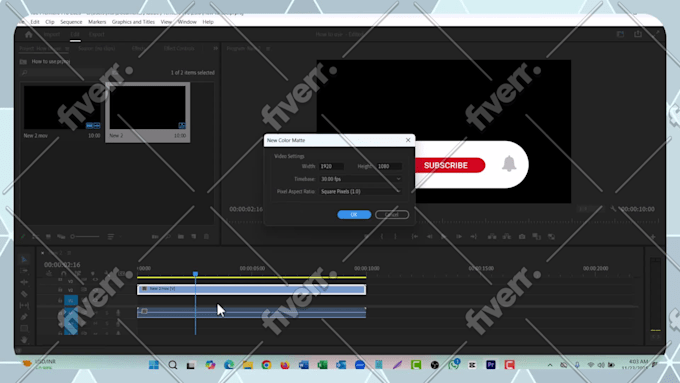This screenshot has width=680, height=383.
Task: Switch to the Import workspace tab
Action: [x=52, y=34]
